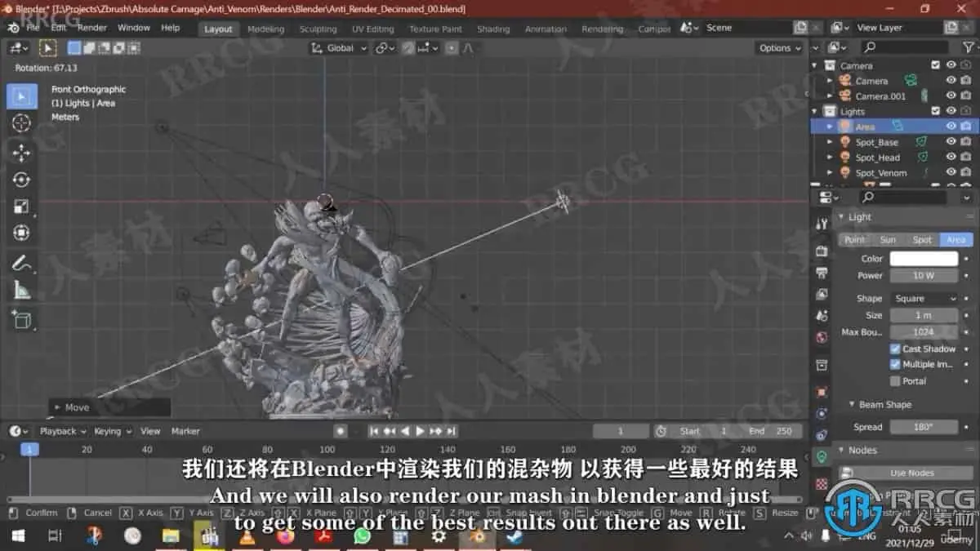Open the Object Data light properties tab

point(822,457)
